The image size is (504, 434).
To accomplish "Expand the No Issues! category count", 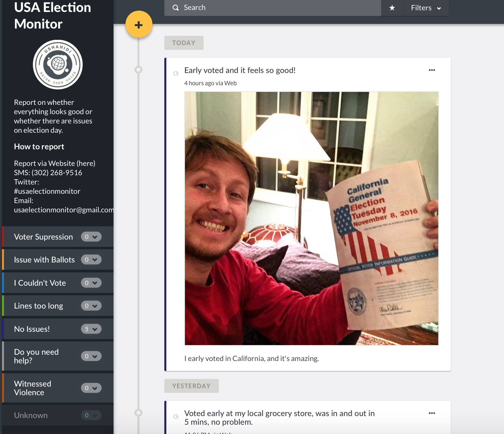I will pos(91,329).
